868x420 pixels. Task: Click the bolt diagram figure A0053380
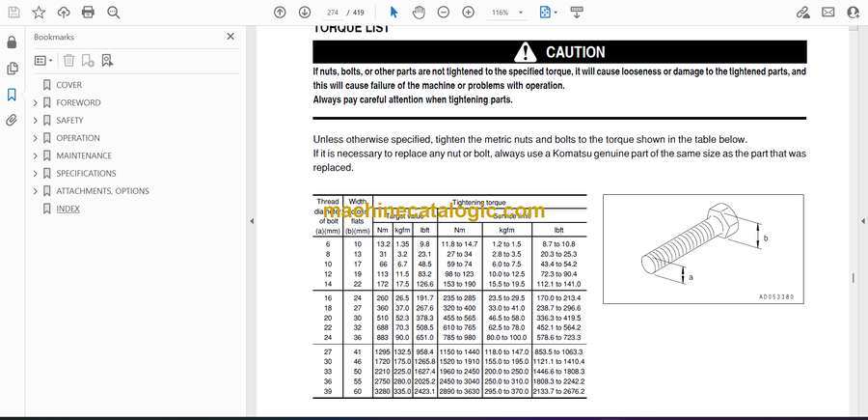coord(703,249)
